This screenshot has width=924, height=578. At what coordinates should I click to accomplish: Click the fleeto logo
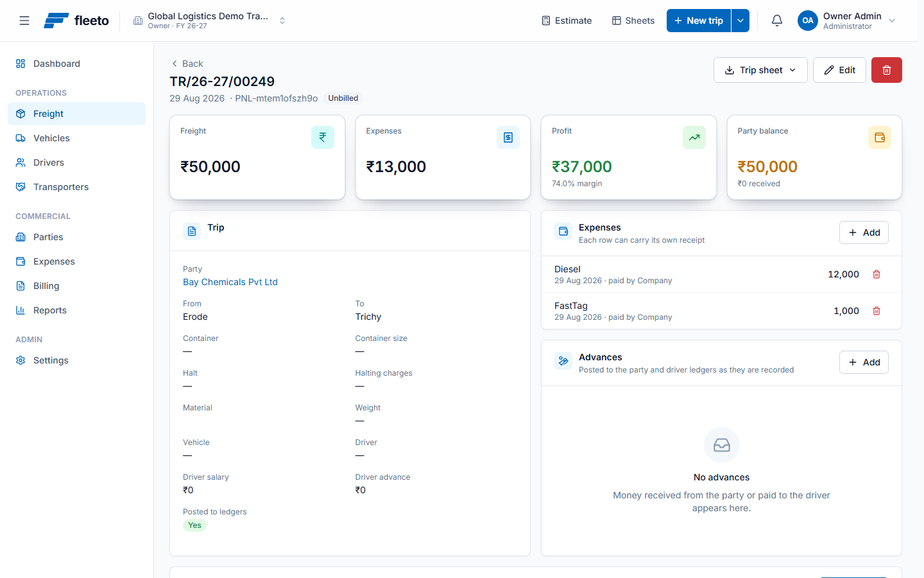[76, 21]
